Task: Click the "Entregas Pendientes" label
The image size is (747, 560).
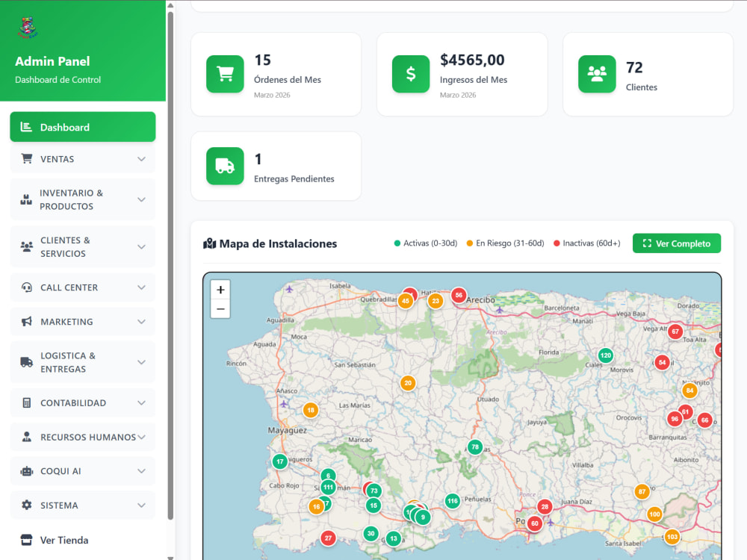Action: coord(294,179)
